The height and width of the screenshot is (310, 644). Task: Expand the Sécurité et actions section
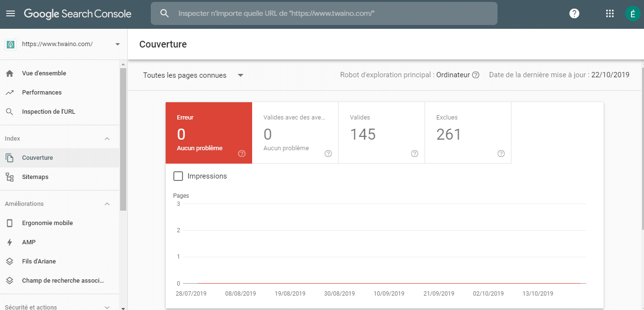click(x=107, y=307)
